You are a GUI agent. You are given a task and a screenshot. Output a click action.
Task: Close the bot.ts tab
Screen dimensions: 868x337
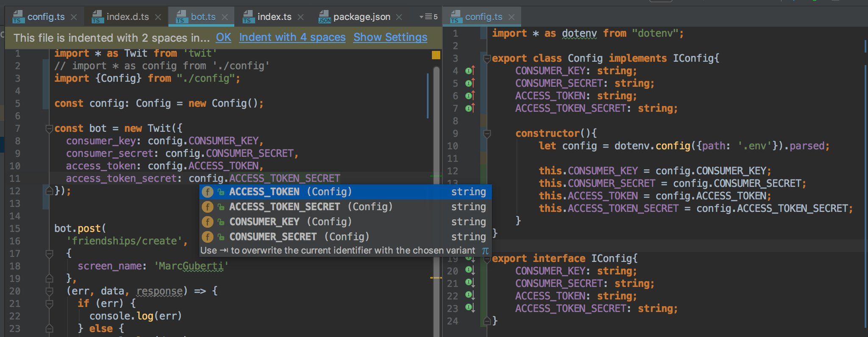[x=225, y=17]
